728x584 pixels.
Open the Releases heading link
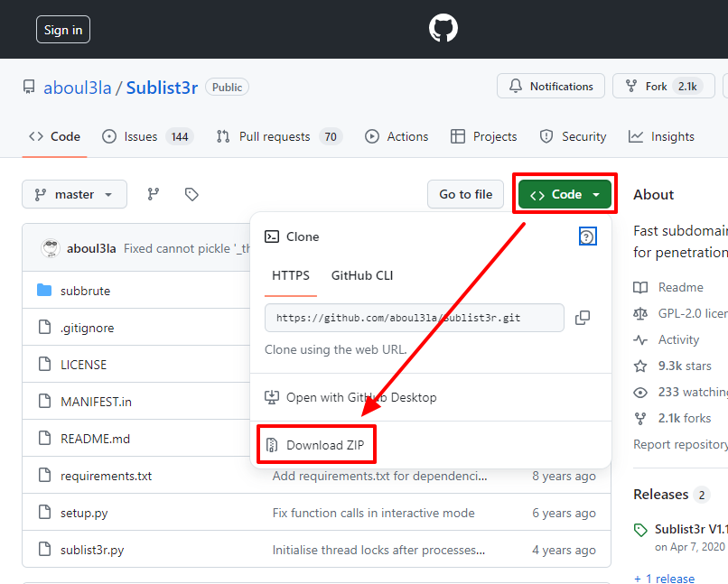click(660, 495)
